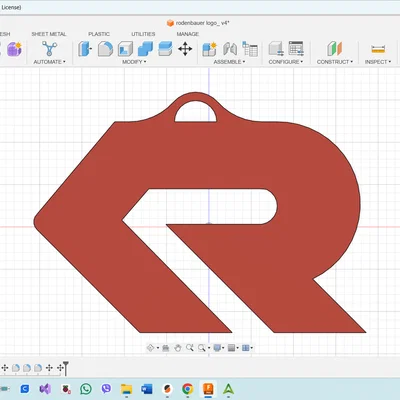Select the Press Pull tool
Viewport: 400px width, 400px height.
coord(85,49)
